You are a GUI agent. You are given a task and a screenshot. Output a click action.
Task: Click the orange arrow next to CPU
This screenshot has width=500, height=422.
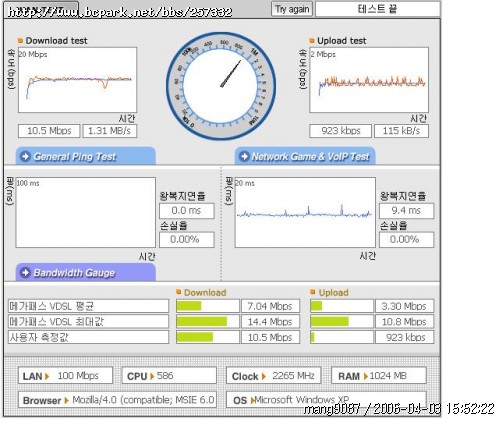click(152, 376)
